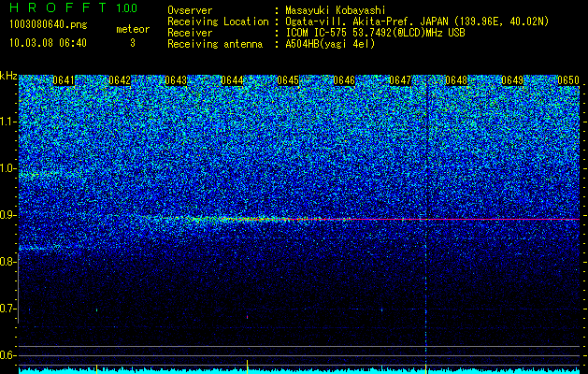
Task: Click the kHz axis unit label
Action: (8, 76)
